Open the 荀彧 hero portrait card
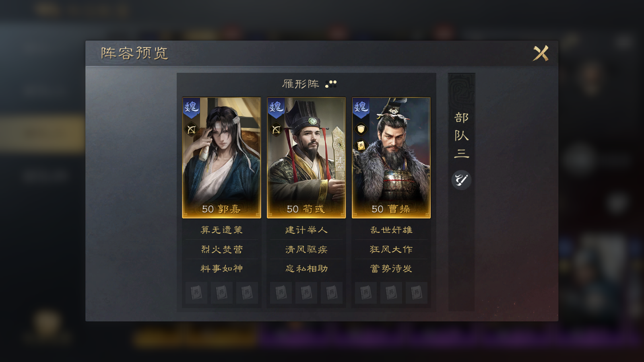This screenshot has width=644, height=362. (x=306, y=158)
